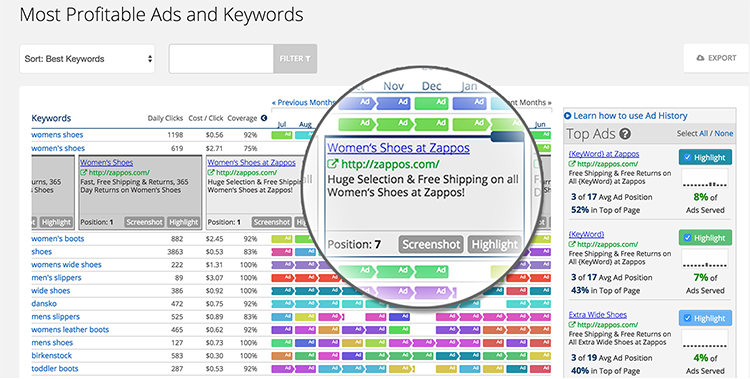Toggle the green Highlight checkbox for {KeyWord} ad
The width and height of the screenshot is (750, 379).
[687, 238]
